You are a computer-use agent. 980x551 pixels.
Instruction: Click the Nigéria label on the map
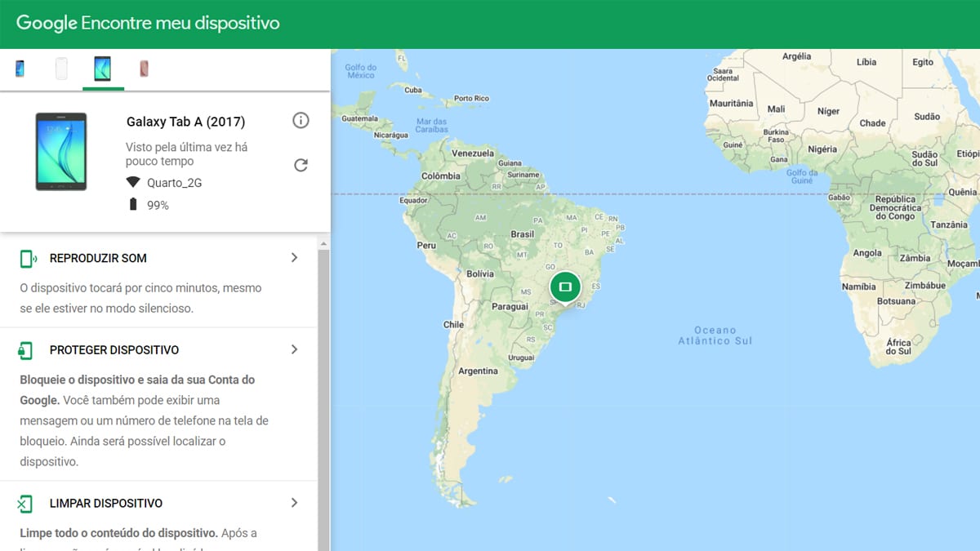click(822, 149)
